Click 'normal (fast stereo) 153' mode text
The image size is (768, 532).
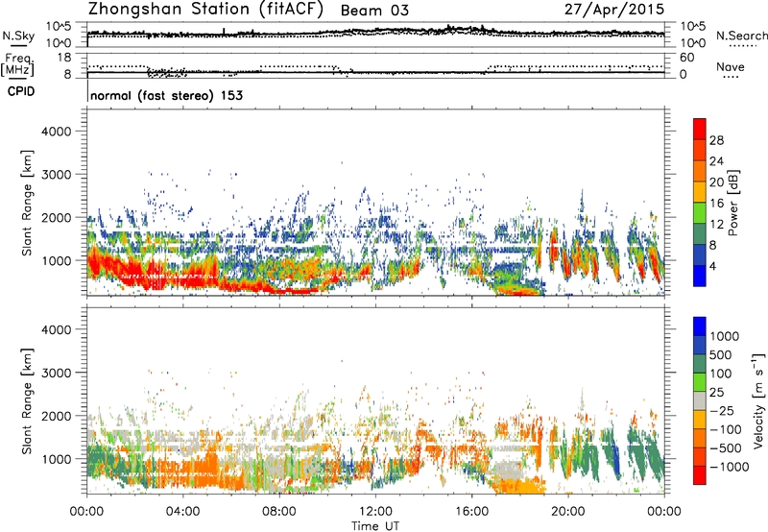tap(166, 95)
